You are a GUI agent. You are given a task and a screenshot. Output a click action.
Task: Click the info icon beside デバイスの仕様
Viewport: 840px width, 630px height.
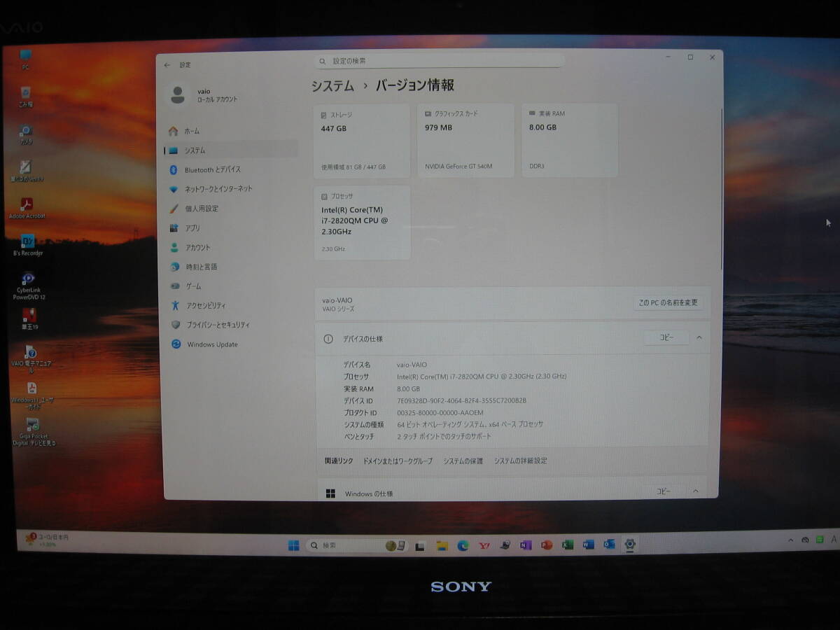[328, 339]
